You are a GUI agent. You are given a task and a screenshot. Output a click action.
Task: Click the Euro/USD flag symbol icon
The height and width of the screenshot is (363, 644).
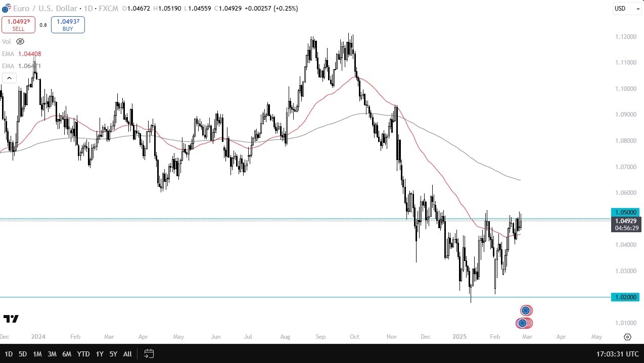coord(6,9)
